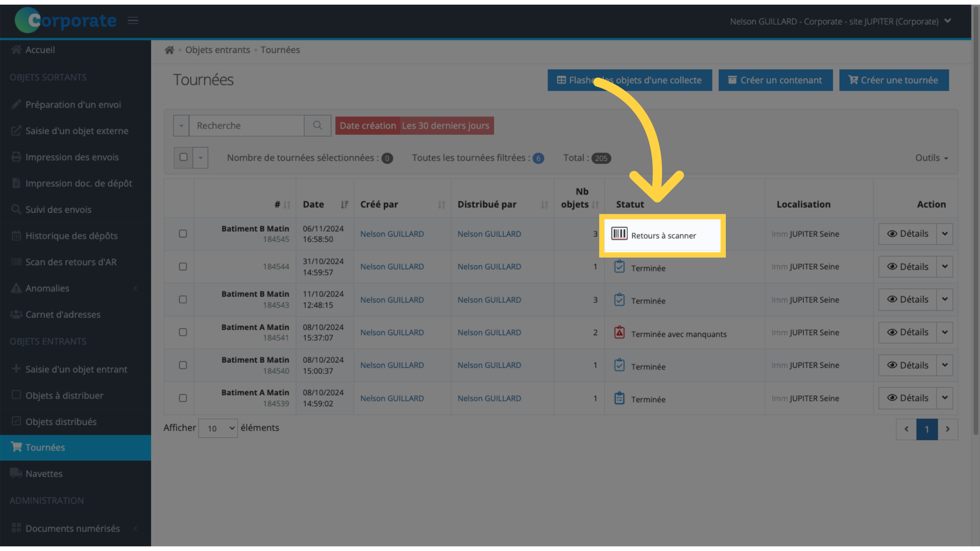Sort the table by Nb objets column

click(596, 205)
